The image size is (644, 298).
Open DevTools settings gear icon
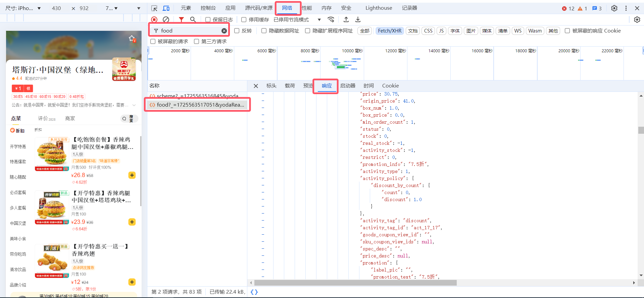[614, 8]
